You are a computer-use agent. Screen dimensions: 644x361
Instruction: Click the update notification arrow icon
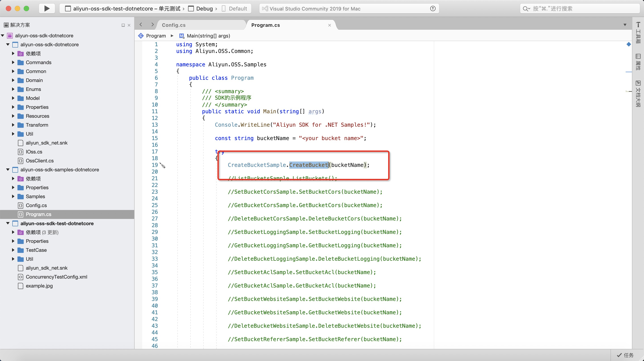pyautogui.click(x=433, y=8)
